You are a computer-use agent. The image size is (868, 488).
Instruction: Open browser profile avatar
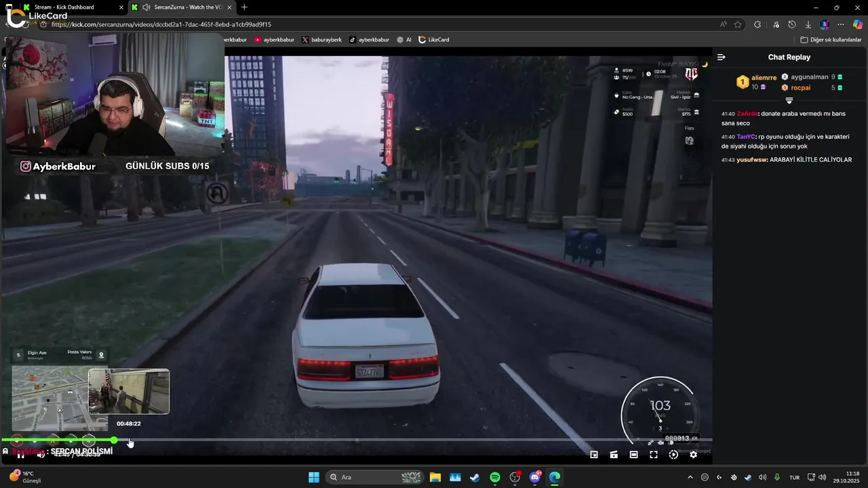pos(825,24)
